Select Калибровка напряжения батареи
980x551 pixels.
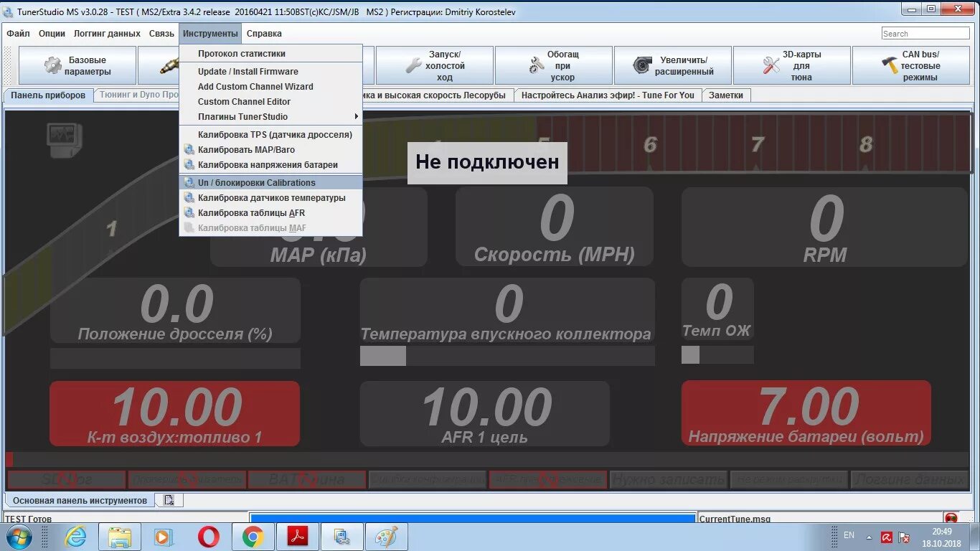click(270, 164)
